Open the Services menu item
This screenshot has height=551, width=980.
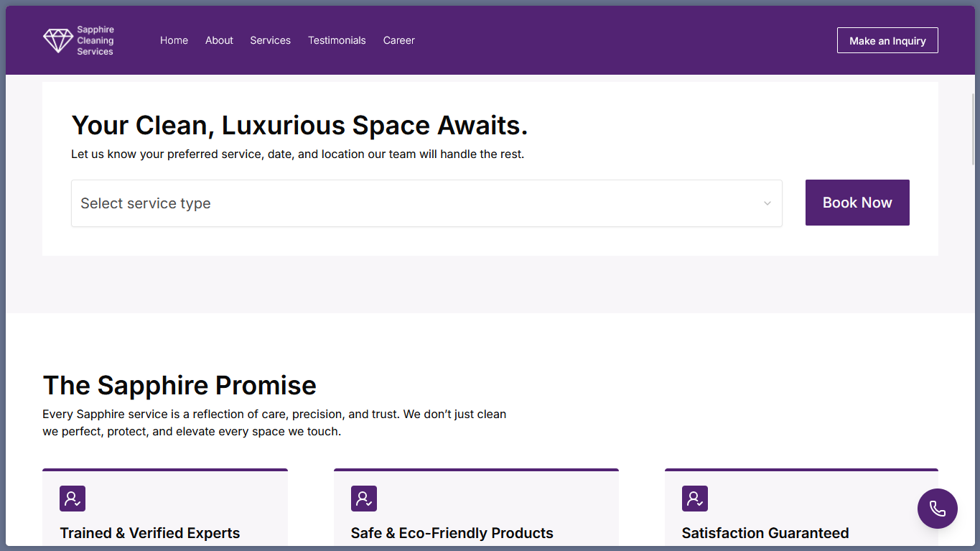click(x=270, y=40)
